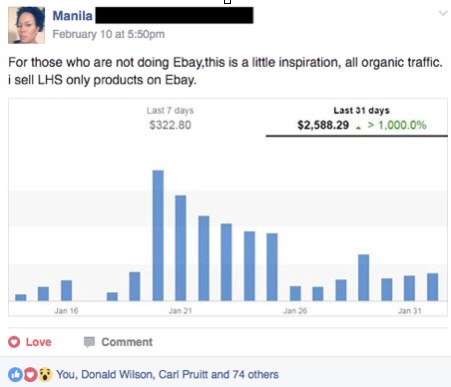Open the Manila profile name link
Screen dimensions: 451x387
pyautogui.click(x=72, y=16)
